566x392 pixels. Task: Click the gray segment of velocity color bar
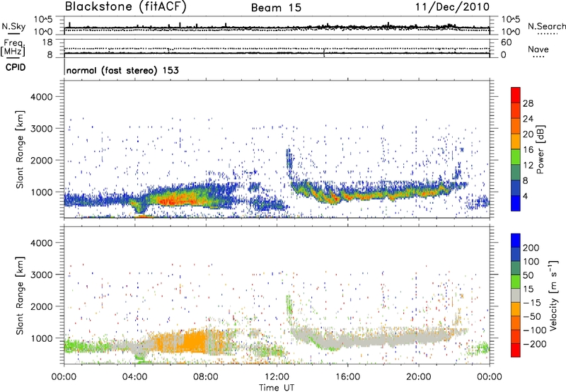coord(516,295)
